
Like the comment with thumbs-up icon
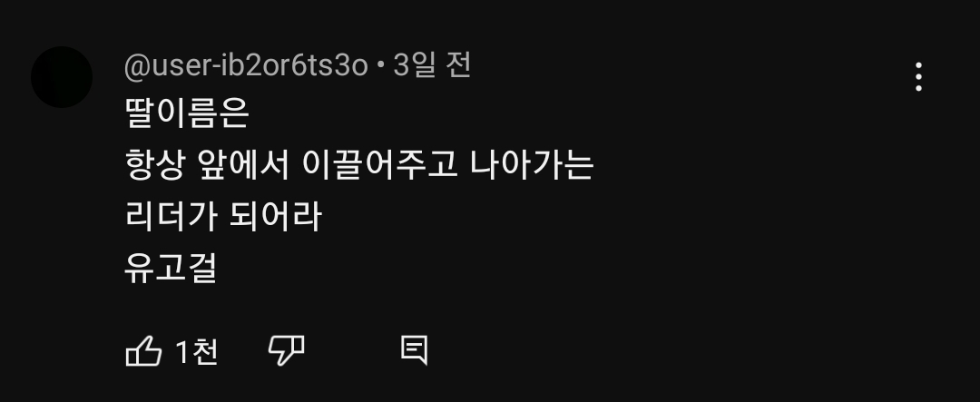click(x=143, y=350)
